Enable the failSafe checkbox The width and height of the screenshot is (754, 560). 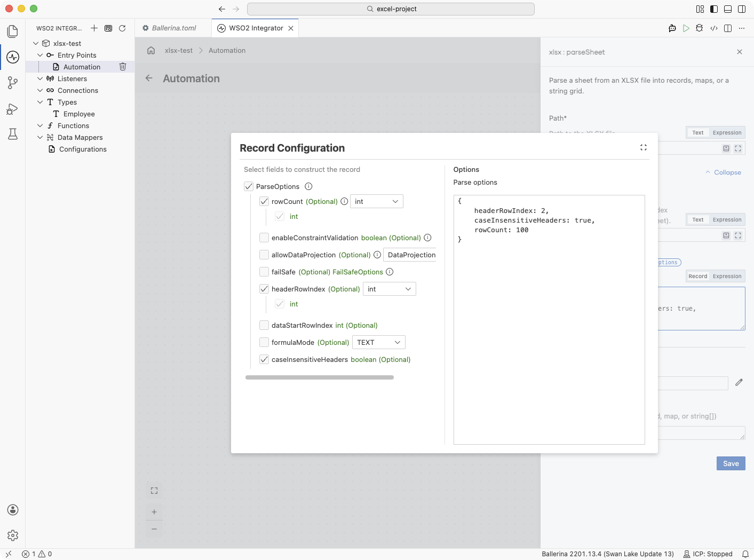coord(264,272)
